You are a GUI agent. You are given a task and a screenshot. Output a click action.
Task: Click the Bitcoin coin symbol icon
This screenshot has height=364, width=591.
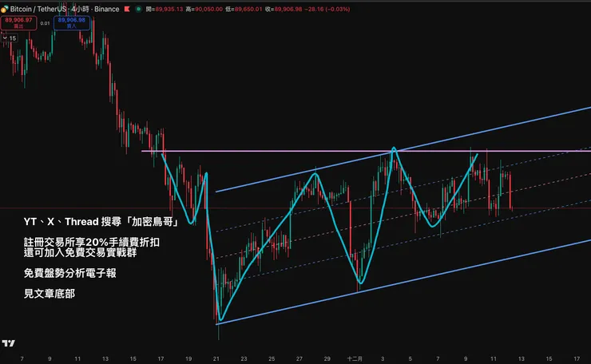[5, 9]
